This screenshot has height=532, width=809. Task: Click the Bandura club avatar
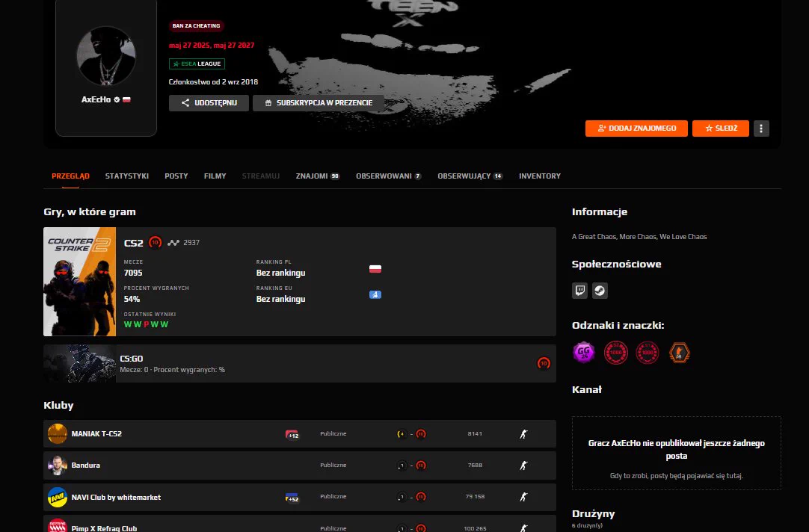[58, 465]
